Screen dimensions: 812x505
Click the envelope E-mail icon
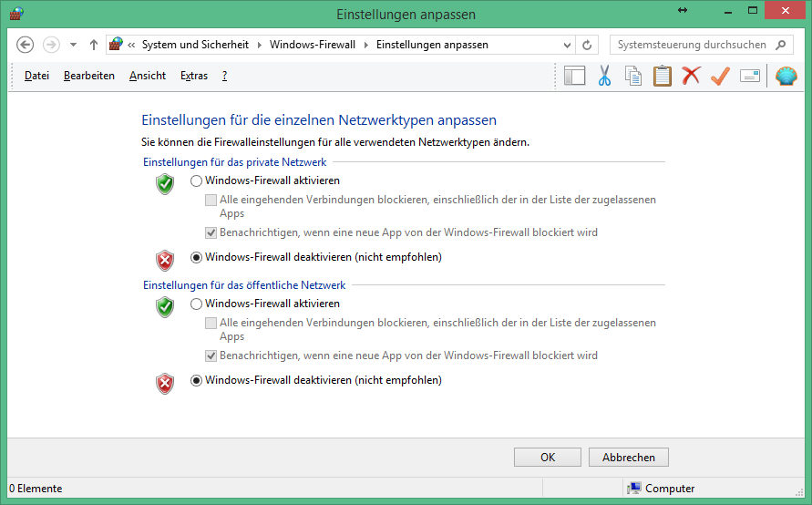tap(750, 76)
